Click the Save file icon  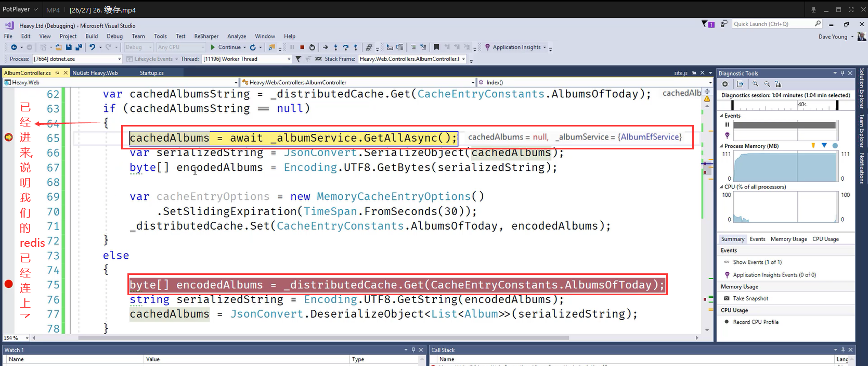(x=69, y=47)
